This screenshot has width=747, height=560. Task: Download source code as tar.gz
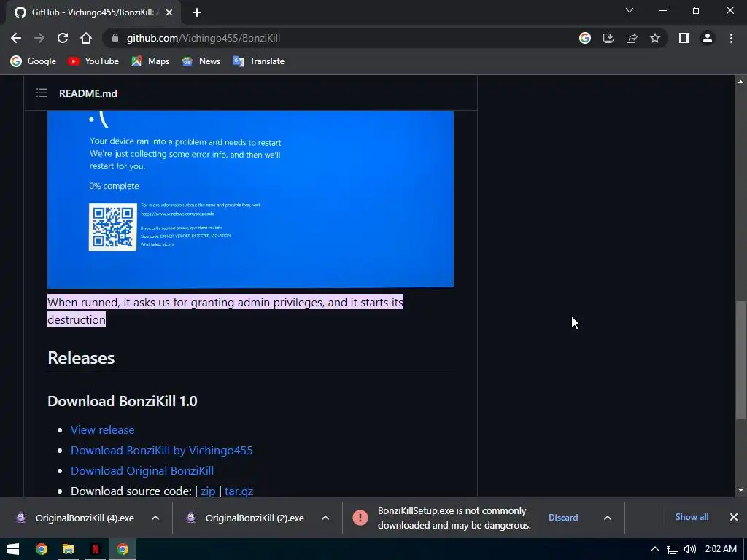(239, 491)
